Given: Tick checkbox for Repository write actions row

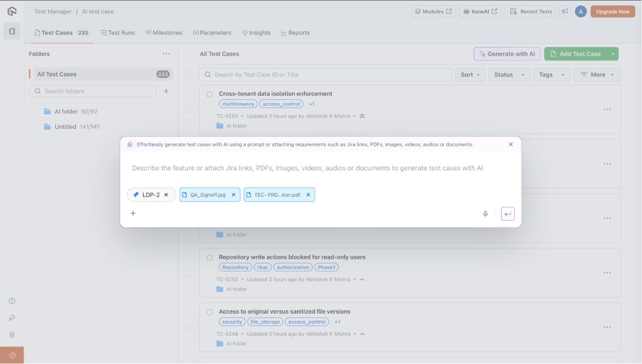Looking at the screenshot, I should [x=189, y=274].
